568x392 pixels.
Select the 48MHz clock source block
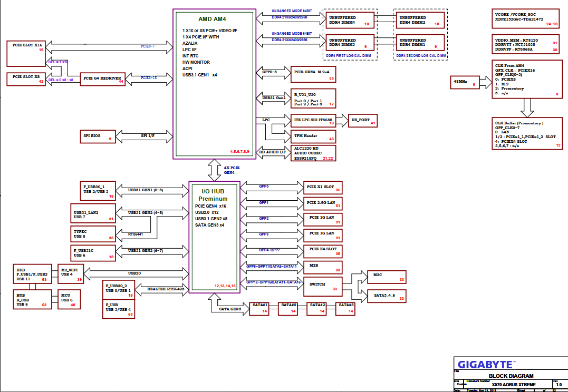pyautogui.click(x=465, y=83)
